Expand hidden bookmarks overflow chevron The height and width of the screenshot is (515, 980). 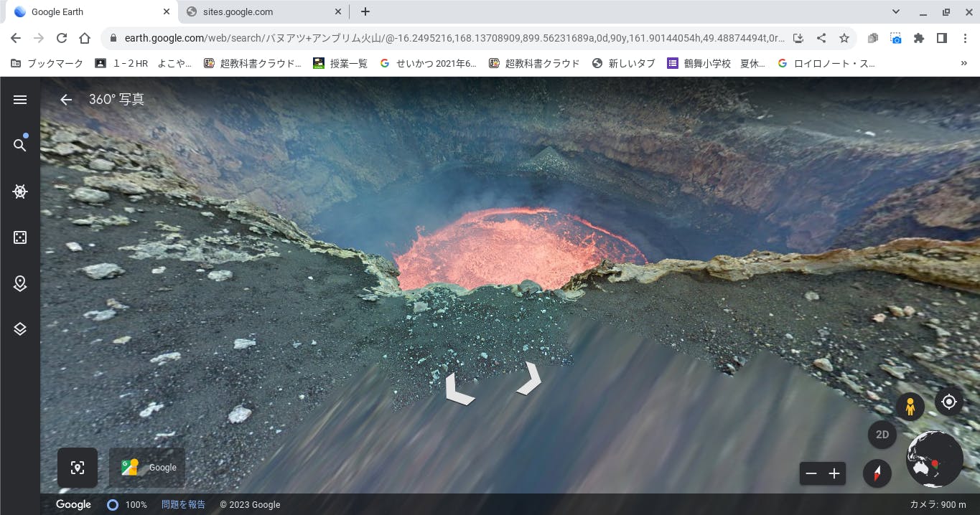(x=963, y=63)
